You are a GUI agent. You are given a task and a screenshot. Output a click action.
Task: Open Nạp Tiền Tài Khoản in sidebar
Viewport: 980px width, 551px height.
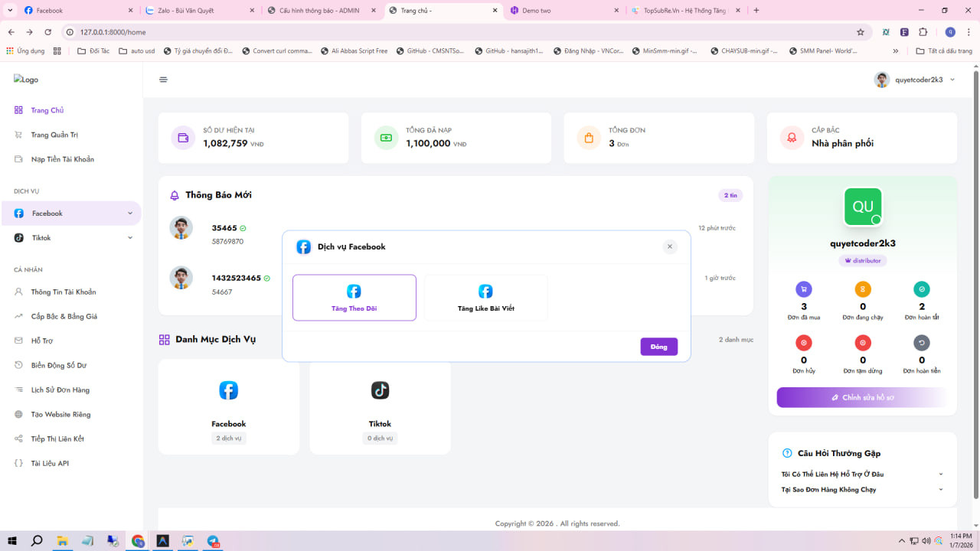62,159
